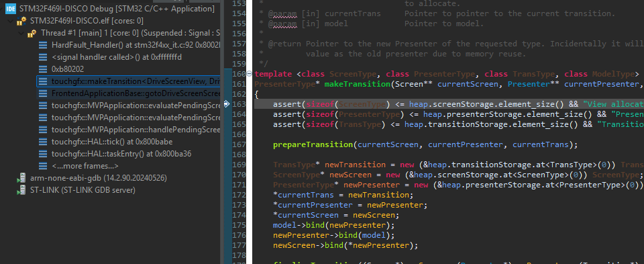Screen dimensions: 644x264
Task: Click the stack frame icon beside more frames
Action: pos(43,166)
